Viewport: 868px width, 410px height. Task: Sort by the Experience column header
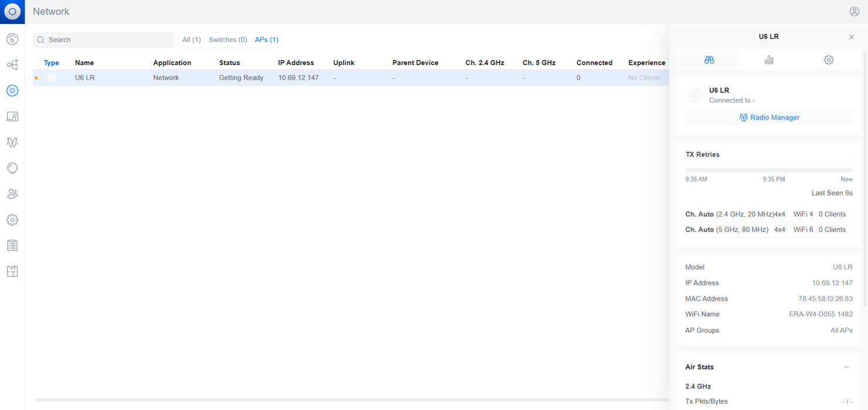point(647,63)
